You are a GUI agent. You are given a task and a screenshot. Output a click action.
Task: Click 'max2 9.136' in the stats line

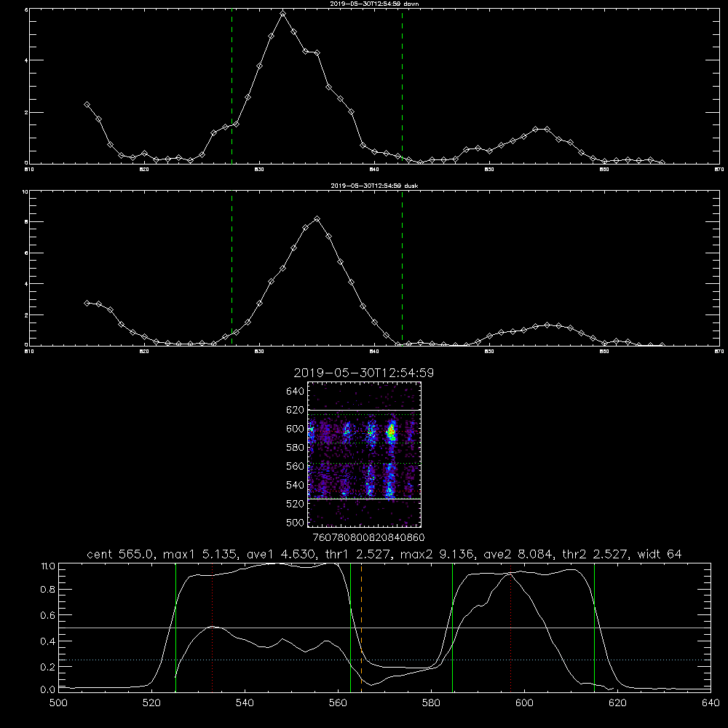coord(438,554)
